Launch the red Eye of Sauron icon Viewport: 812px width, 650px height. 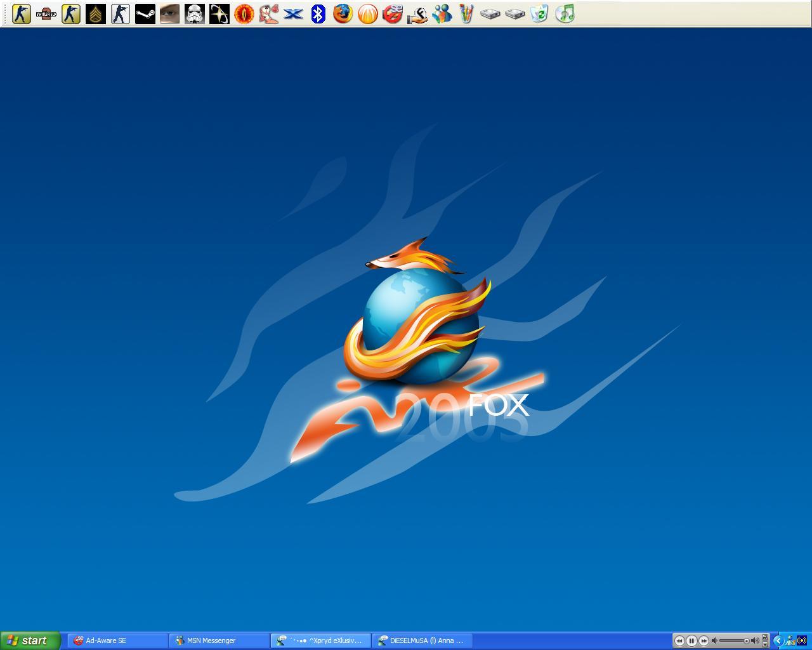point(244,14)
